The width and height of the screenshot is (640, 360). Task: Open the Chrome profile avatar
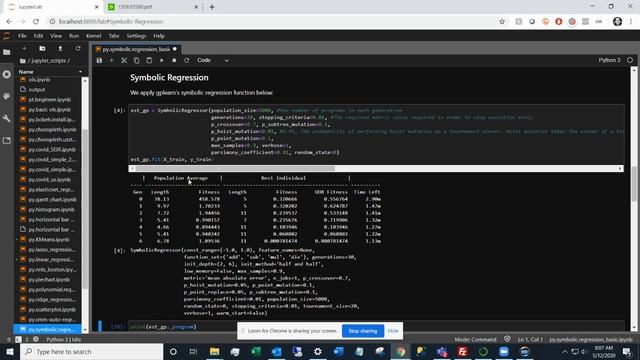coord(617,22)
